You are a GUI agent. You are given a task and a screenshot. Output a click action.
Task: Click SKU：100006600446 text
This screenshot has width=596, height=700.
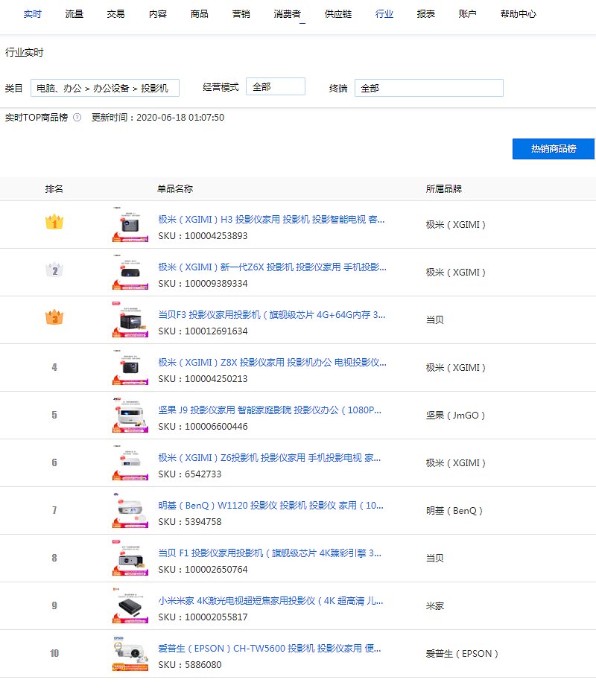[203, 427]
